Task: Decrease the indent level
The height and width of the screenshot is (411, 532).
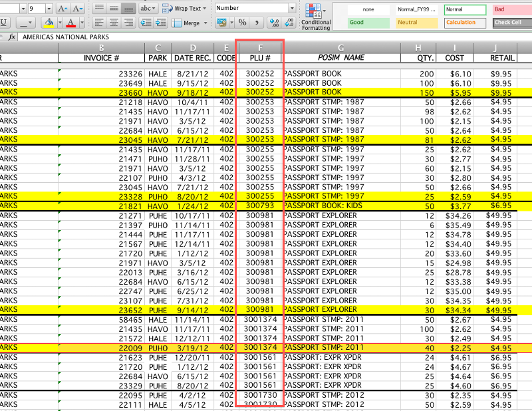Action: [x=146, y=23]
